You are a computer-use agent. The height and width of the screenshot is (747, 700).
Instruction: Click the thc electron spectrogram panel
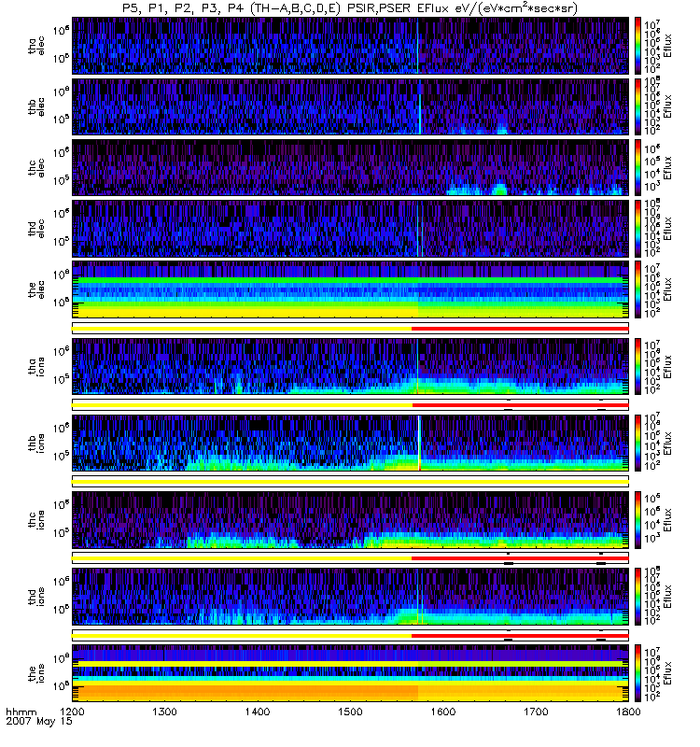(x=351, y=168)
